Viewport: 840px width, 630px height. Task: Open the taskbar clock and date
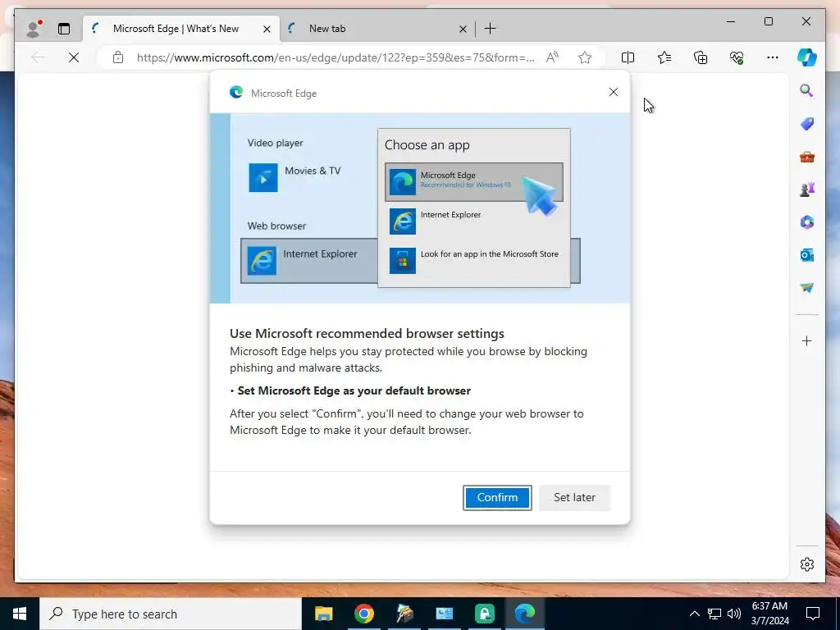[x=769, y=614]
